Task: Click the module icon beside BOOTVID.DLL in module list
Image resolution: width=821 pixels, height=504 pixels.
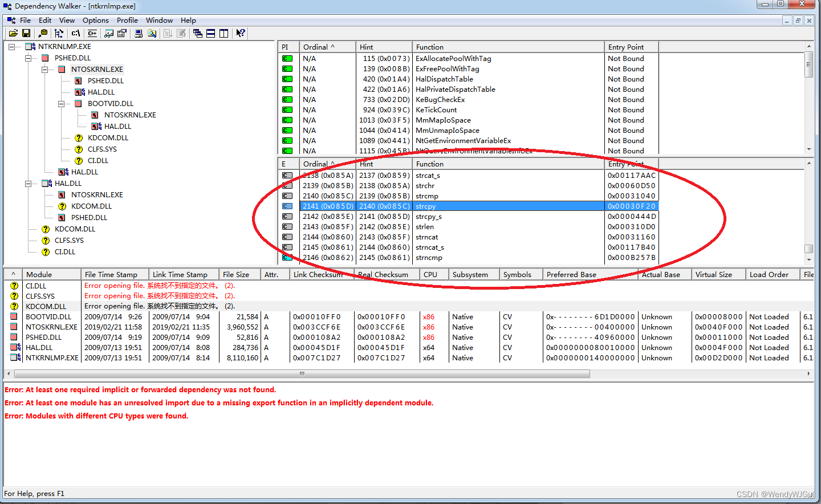Action: tap(14, 316)
